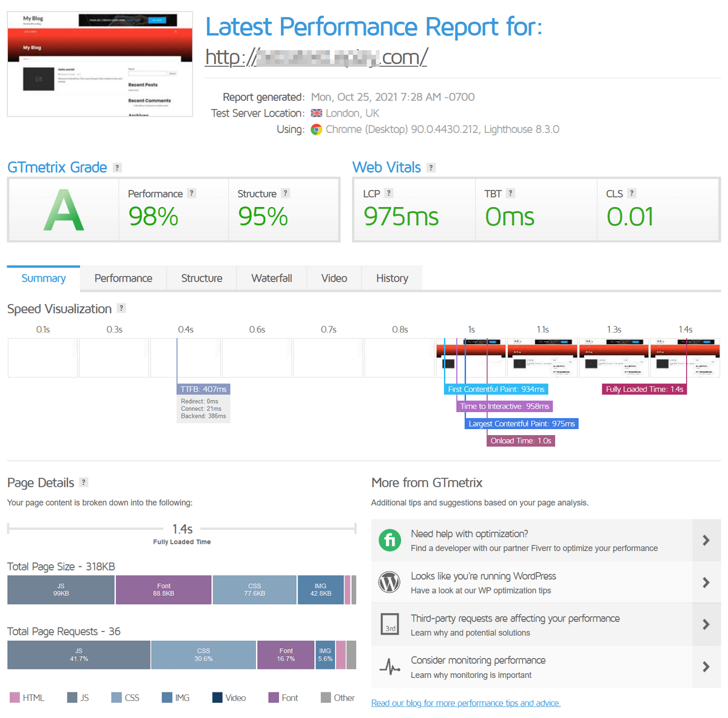This screenshot has height=718, width=728.
Task: Click the WordPress logo icon
Action: coord(389,582)
